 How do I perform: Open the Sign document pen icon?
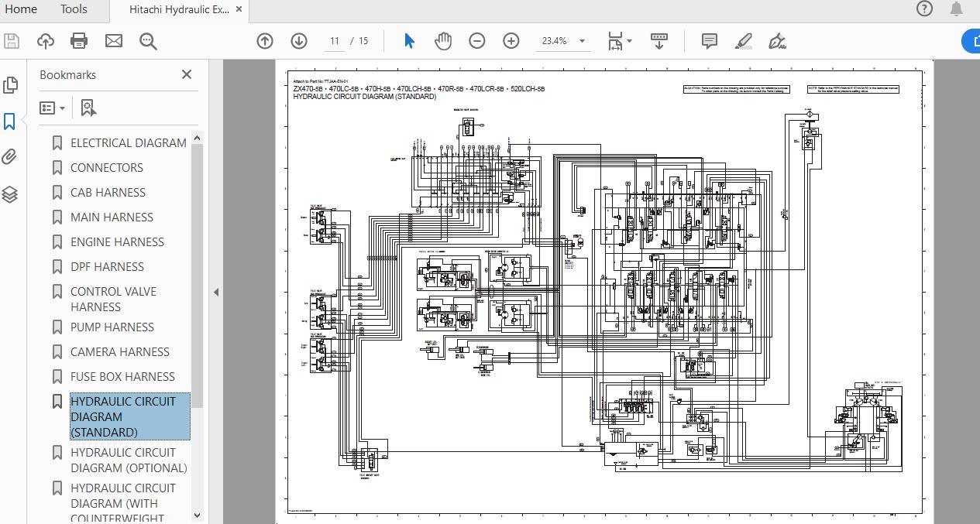tap(778, 41)
